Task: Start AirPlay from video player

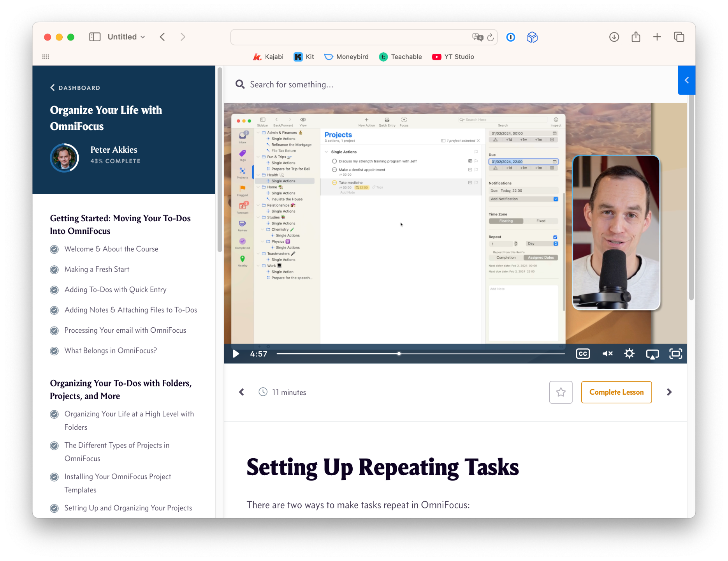Action: point(652,354)
